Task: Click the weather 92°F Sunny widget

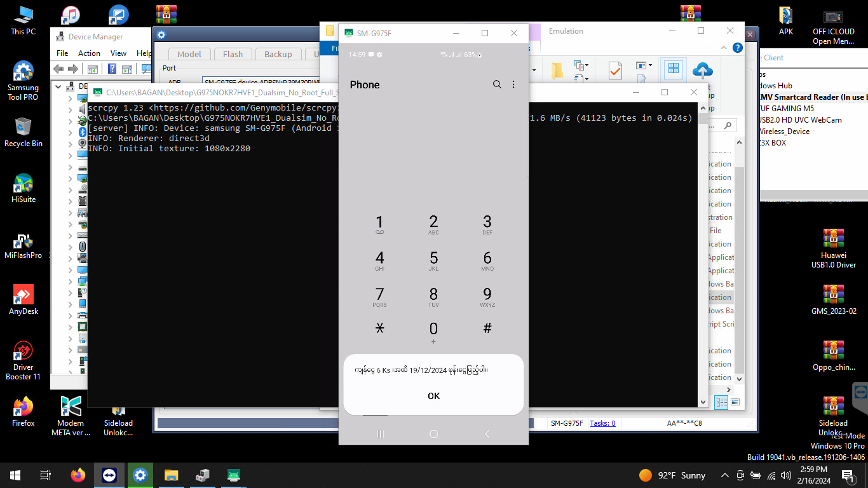Action: pos(672,475)
